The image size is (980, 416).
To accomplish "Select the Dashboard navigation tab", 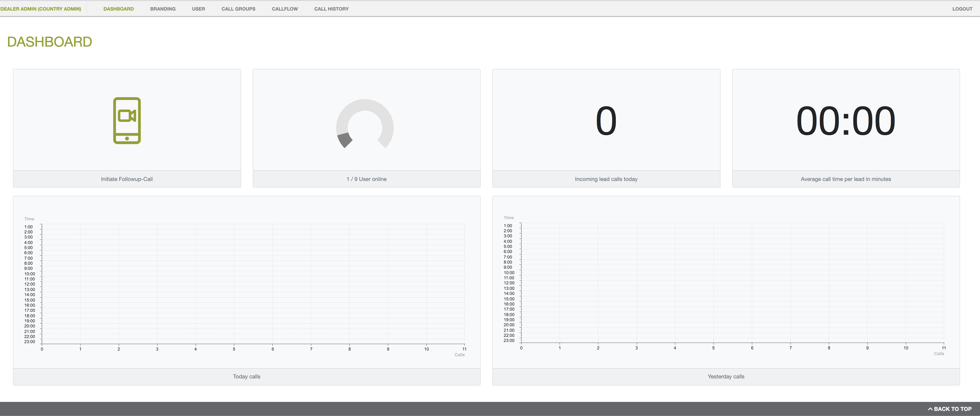I will pos(118,9).
